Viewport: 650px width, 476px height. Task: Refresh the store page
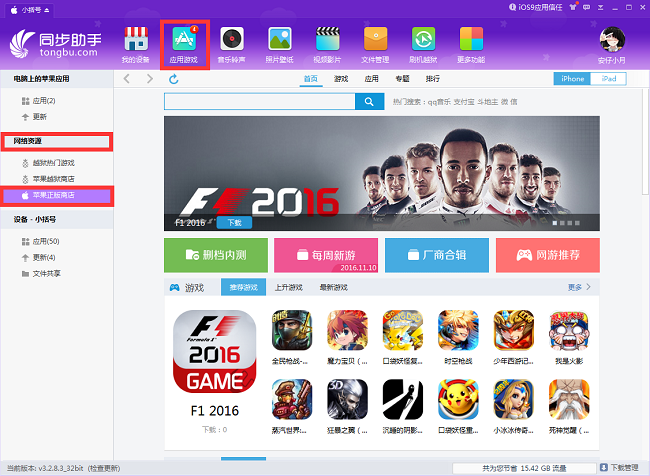tap(174, 79)
